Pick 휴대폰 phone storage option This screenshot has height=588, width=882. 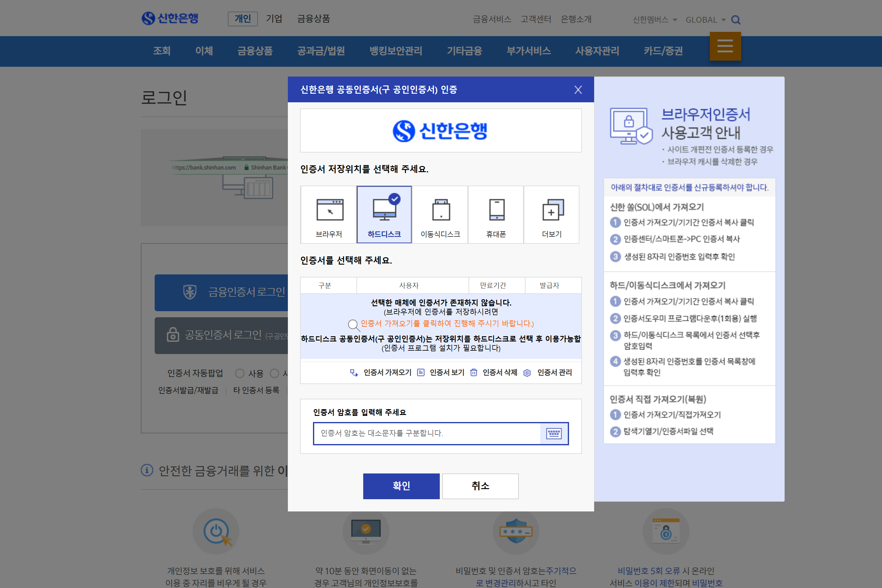[x=496, y=214]
